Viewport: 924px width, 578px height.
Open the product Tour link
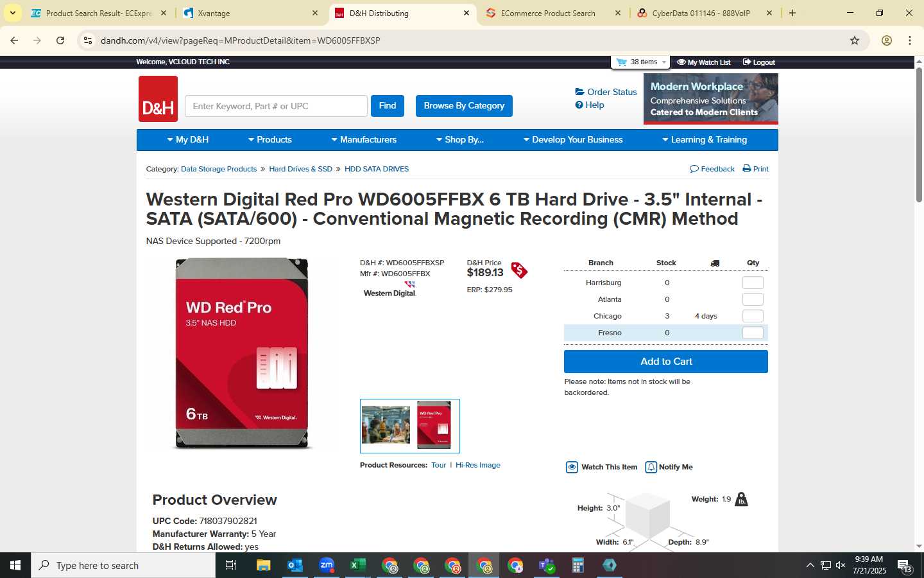438,465
